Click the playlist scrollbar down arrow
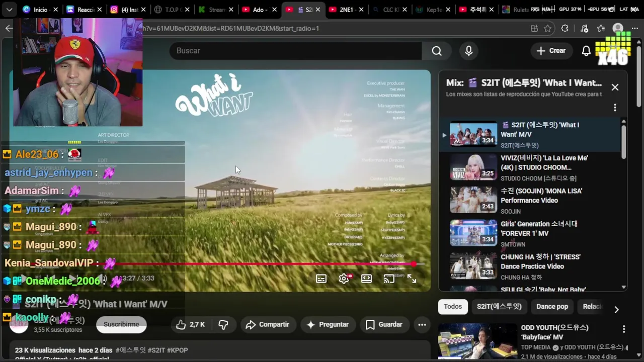The height and width of the screenshot is (362, 644). click(x=624, y=287)
